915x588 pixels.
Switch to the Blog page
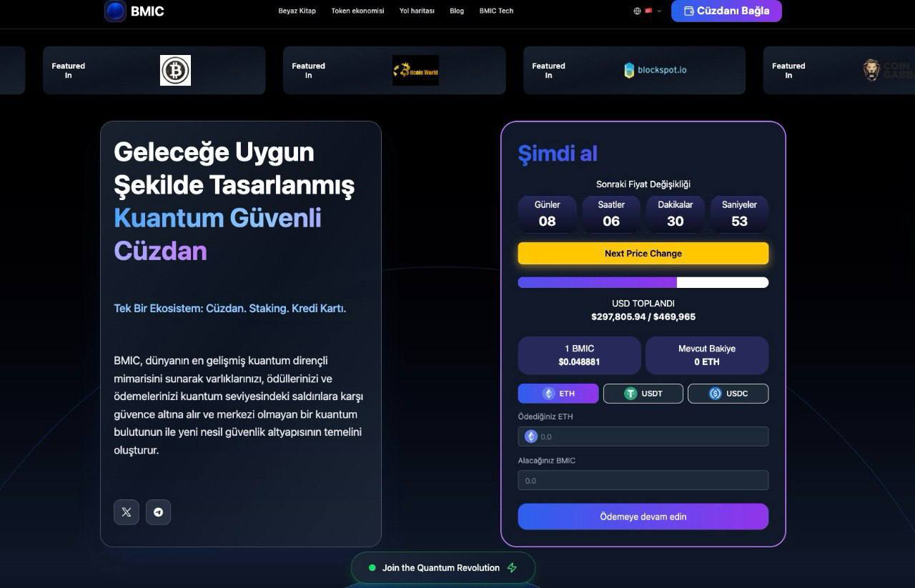coord(456,11)
